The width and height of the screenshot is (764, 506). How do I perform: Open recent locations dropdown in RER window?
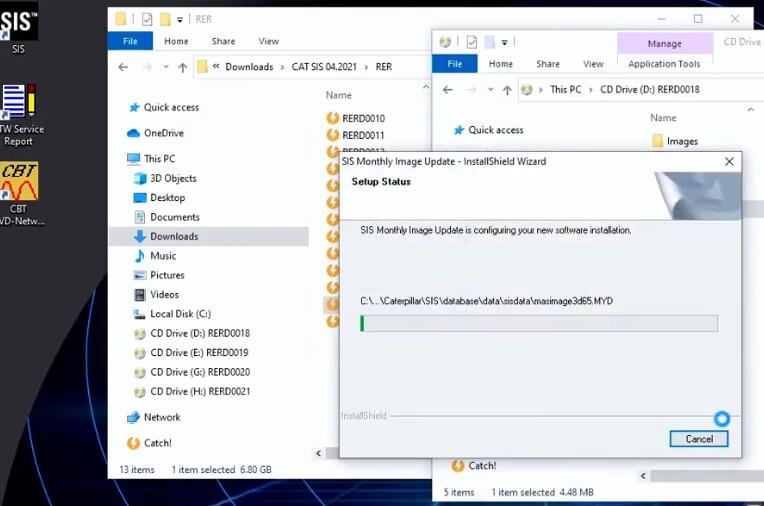pyautogui.click(x=166, y=67)
